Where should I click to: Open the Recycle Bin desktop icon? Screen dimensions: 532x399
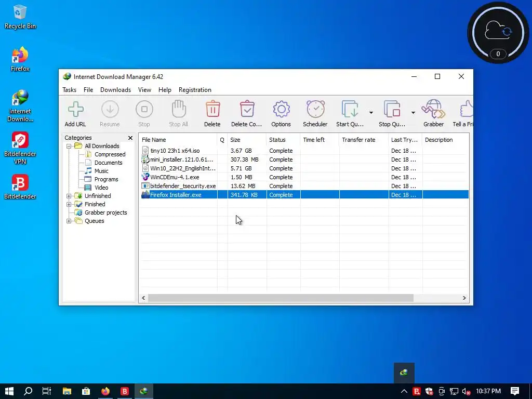20,17
